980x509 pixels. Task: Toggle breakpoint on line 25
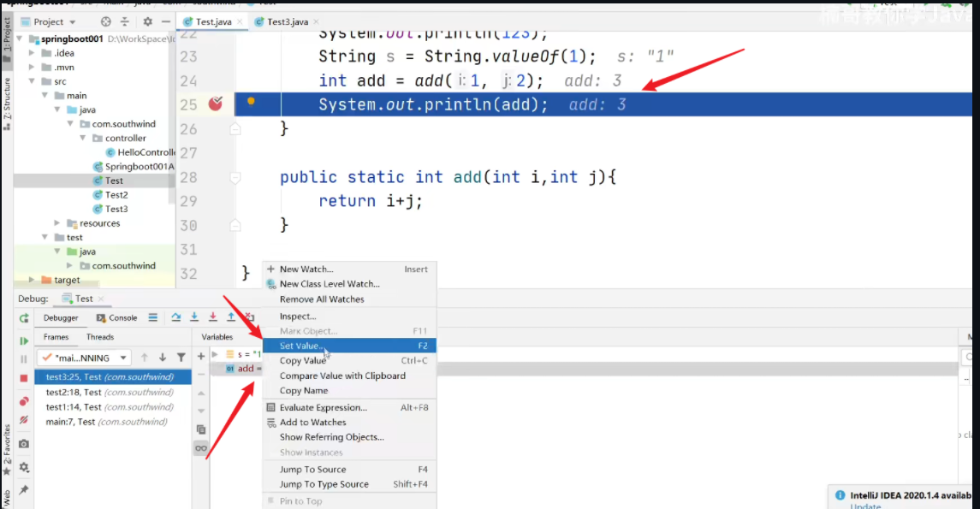216,104
